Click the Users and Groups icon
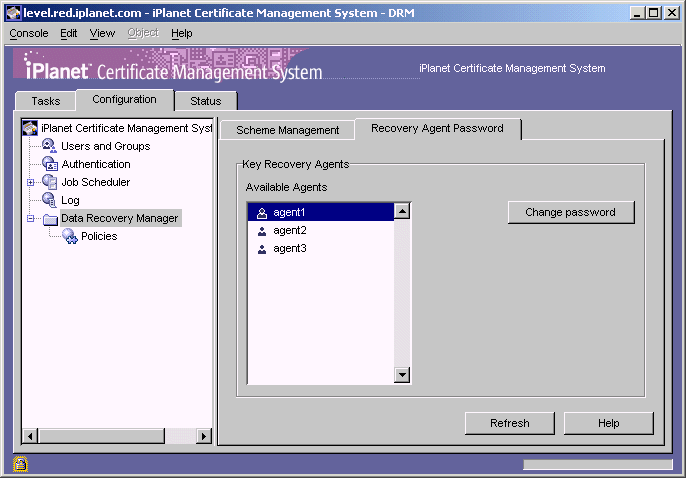This screenshot has height=478, width=686. click(49, 146)
